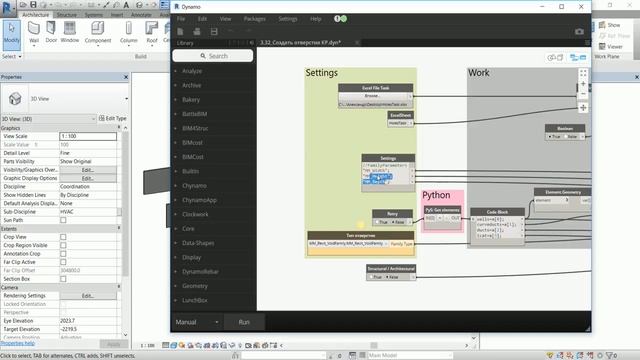Click the Revit view horizontal scrollbar
Viewport: 640px width, 360px height.
(374, 345)
